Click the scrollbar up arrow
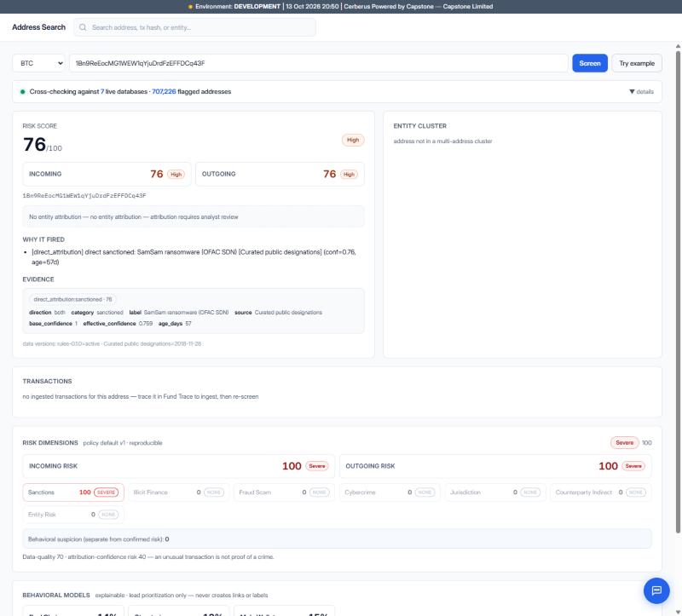 (x=678, y=46)
